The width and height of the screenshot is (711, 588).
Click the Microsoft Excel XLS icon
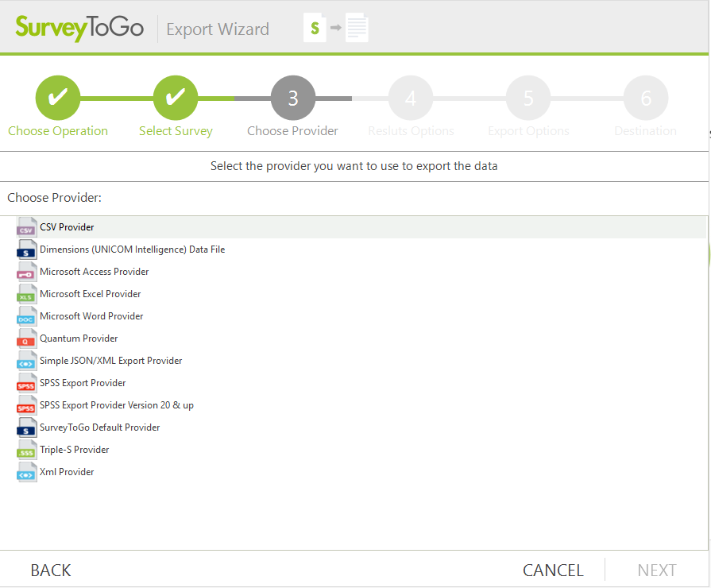(26, 294)
